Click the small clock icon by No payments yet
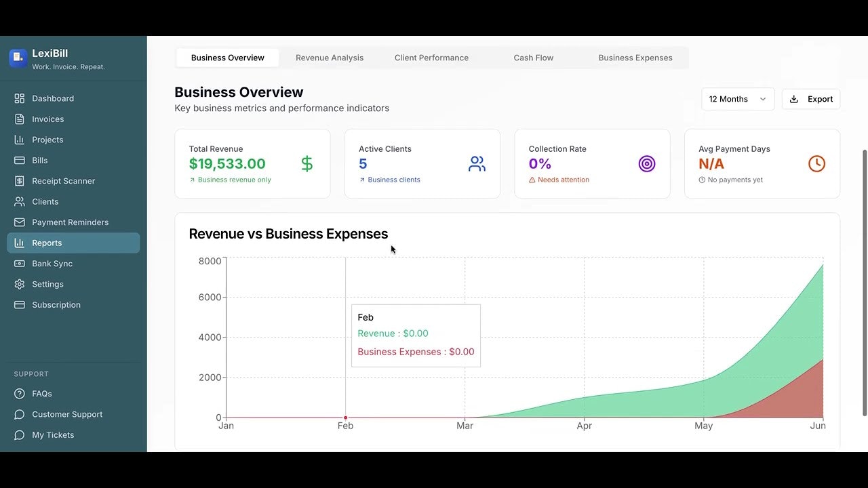This screenshot has width=868, height=488. click(x=702, y=180)
